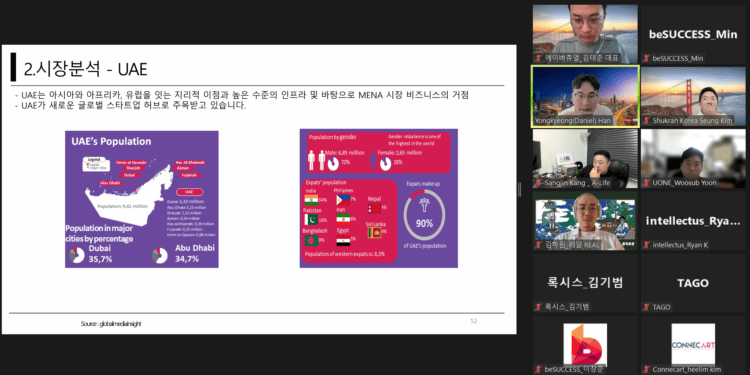The image size is (750, 375).
Task: Click muted mic icon beside beSUCCESS_Min name
Action: pos(647,58)
